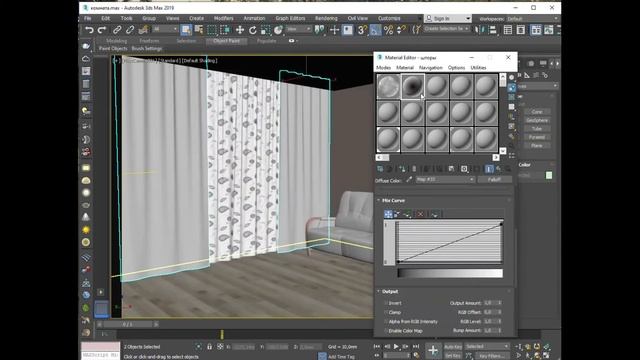
Task: Click the Cone primitive button
Action: (x=537, y=112)
